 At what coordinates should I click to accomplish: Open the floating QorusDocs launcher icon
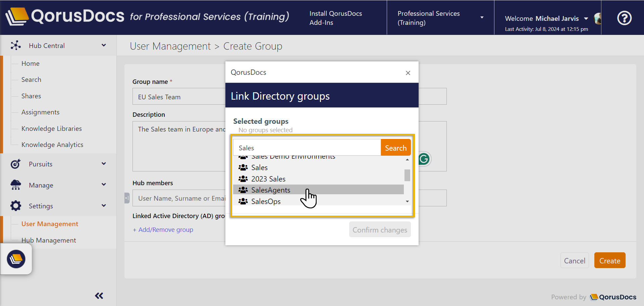[x=16, y=259]
